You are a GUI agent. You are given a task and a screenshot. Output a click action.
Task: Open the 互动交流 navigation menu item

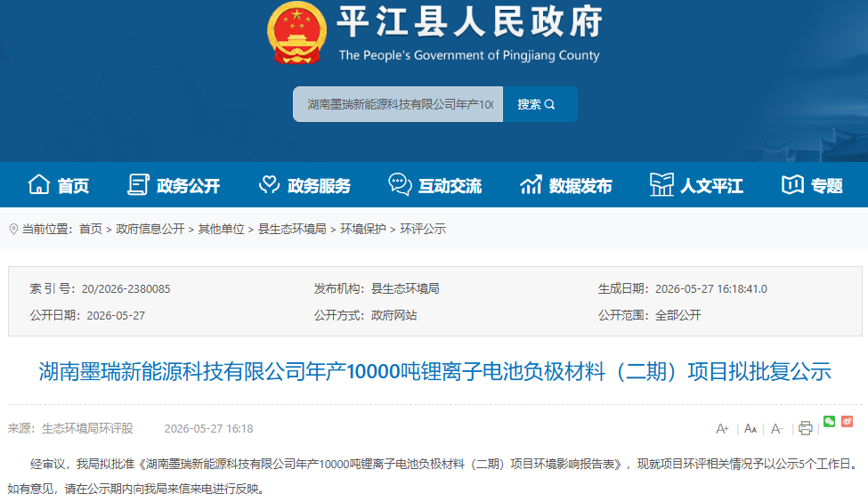(435, 185)
